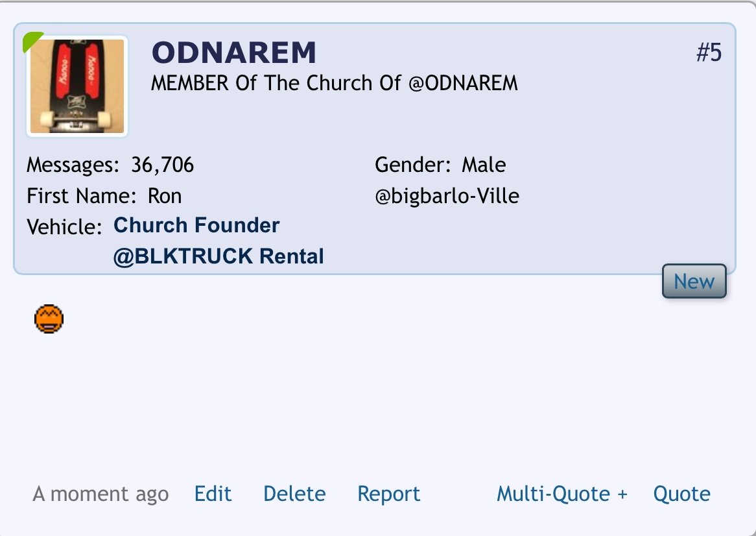
Task: Edit this post
Action: tap(213, 494)
